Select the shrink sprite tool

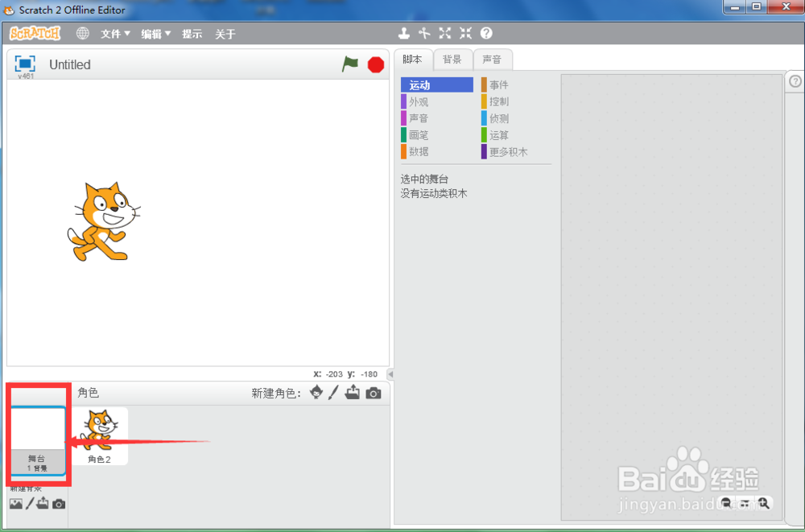(465, 33)
